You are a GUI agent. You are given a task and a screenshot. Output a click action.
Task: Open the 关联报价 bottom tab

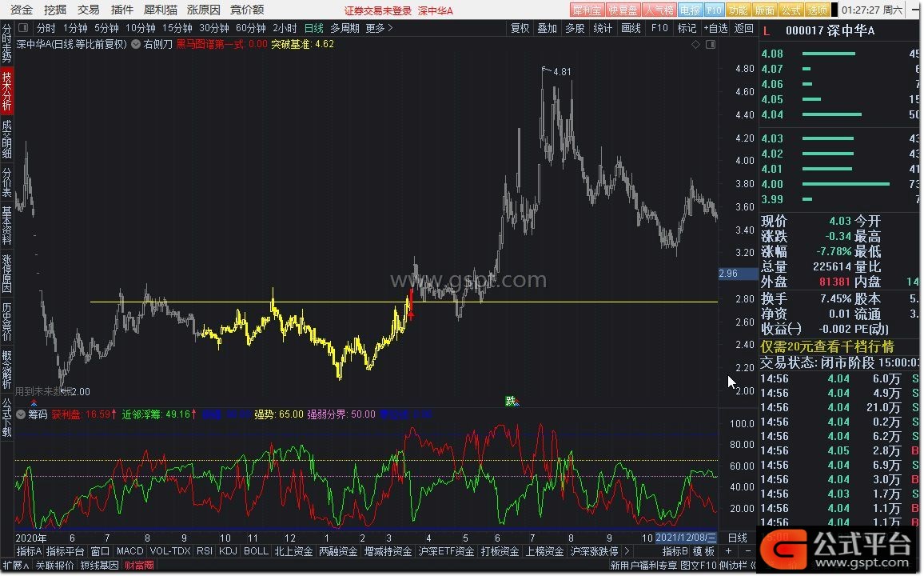point(55,566)
